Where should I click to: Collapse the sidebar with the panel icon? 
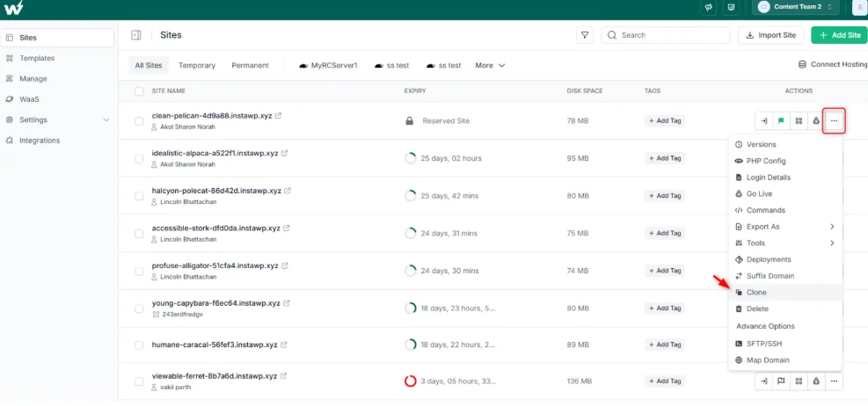click(x=135, y=35)
